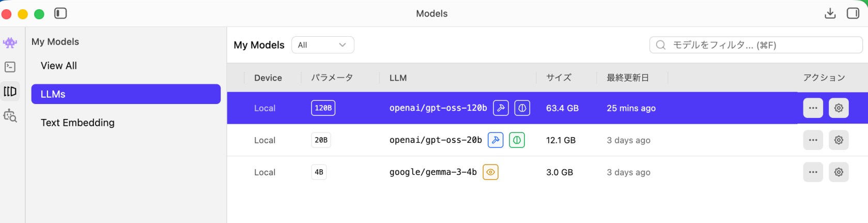Toggle the right side panel
The image size is (868, 223).
tap(853, 13)
